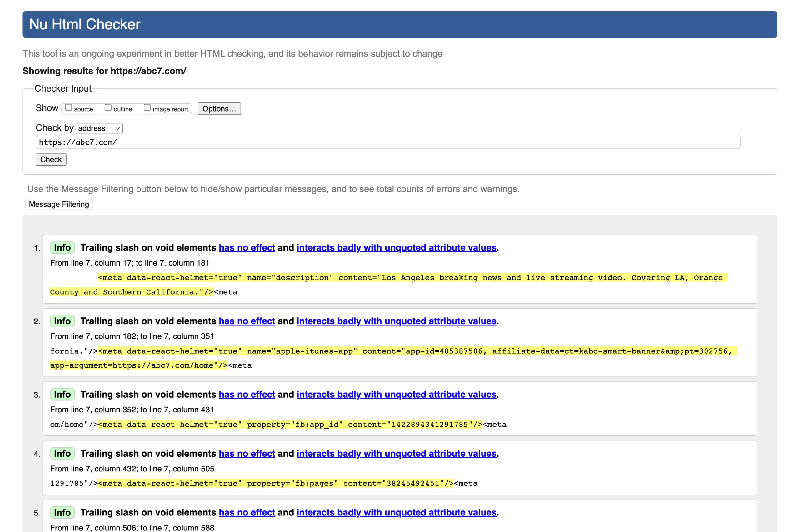Click 'interacts badly' link in message 3

click(396, 394)
